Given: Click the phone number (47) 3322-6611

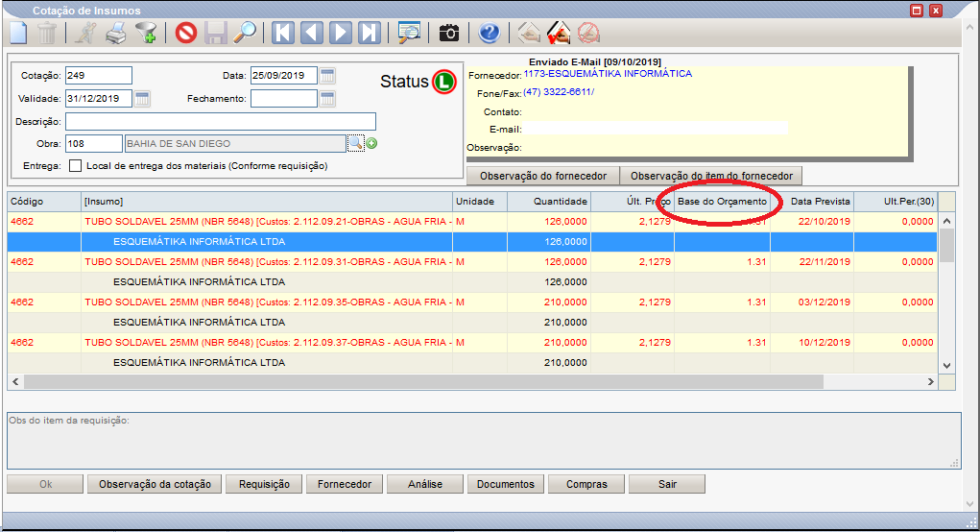Looking at the screenshot, I should pyautogui.click(x=558, y=92).
